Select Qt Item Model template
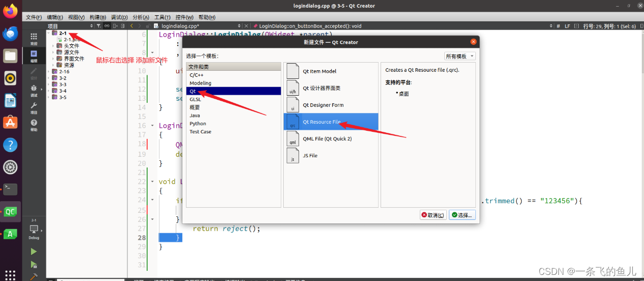This screenshot has height=281, width=644. pyautogui.click(x=331, y=71)
